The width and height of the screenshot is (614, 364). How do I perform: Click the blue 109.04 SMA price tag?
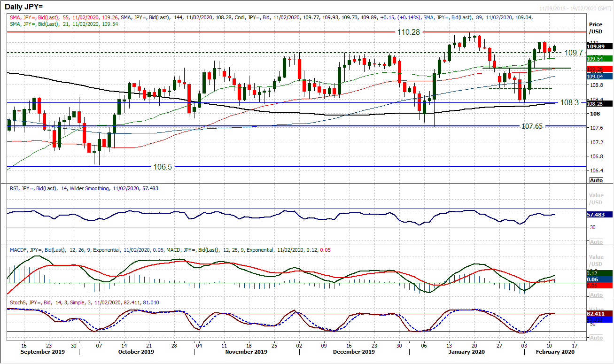[x=599, y=76]
